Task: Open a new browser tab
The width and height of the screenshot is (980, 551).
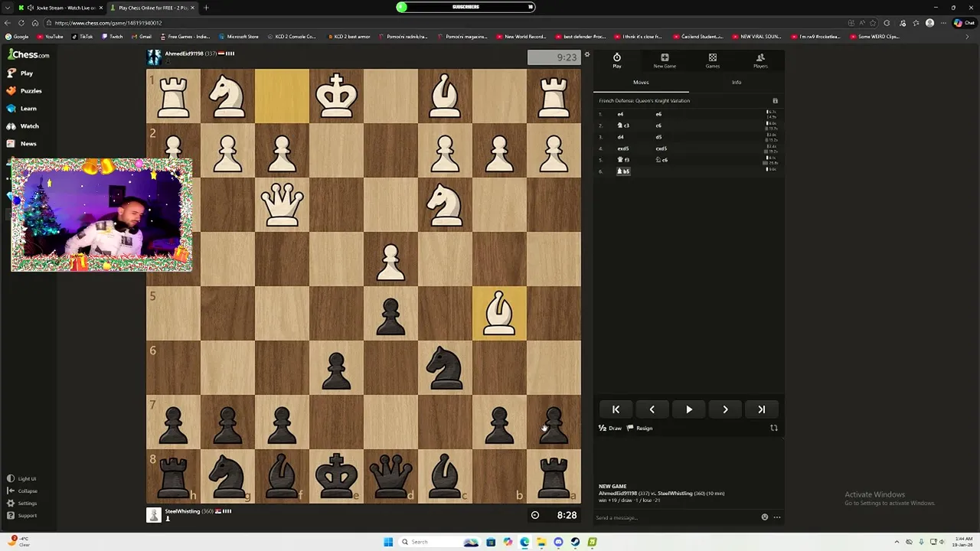Action: click(206, 8)
